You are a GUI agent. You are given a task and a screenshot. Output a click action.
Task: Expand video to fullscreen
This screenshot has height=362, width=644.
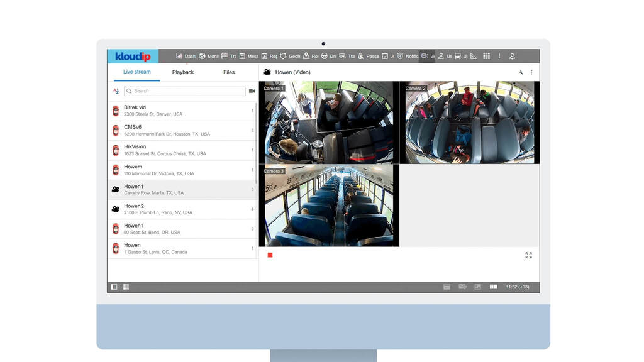528,255
